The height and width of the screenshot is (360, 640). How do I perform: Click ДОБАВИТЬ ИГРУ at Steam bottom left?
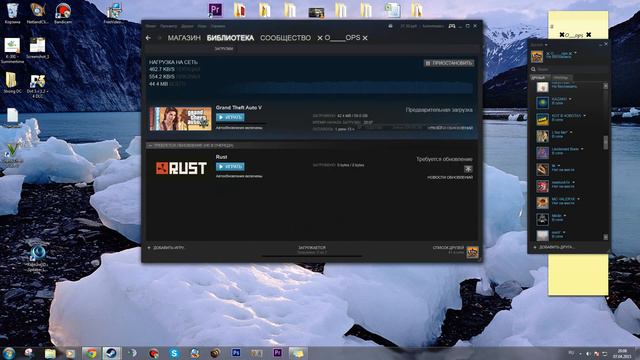(166, 248)
